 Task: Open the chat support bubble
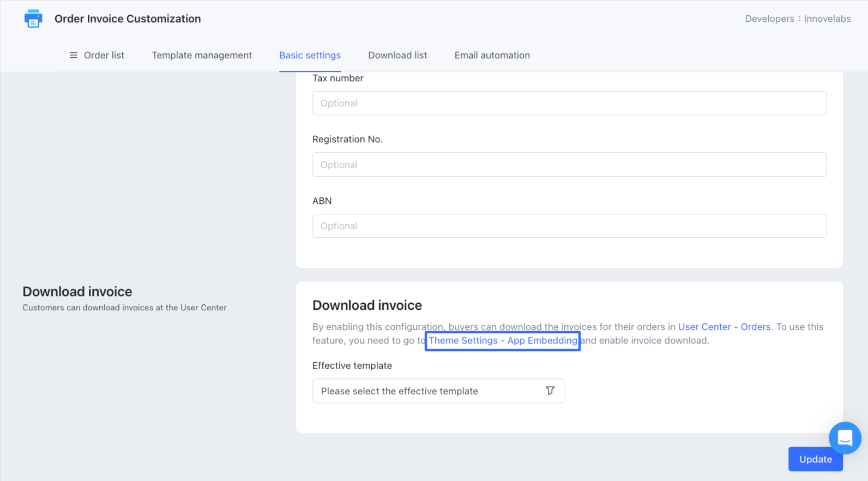coord(845,437)
